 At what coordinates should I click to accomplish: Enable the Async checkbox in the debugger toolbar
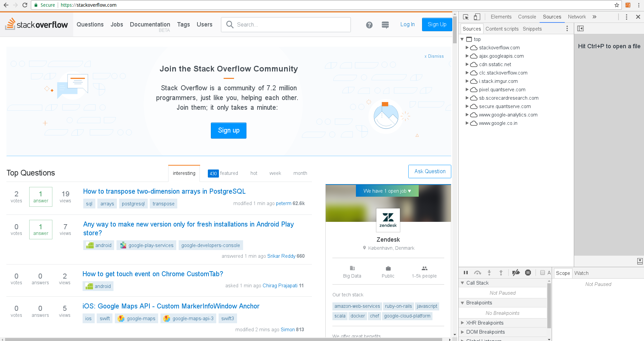point(542,273)
